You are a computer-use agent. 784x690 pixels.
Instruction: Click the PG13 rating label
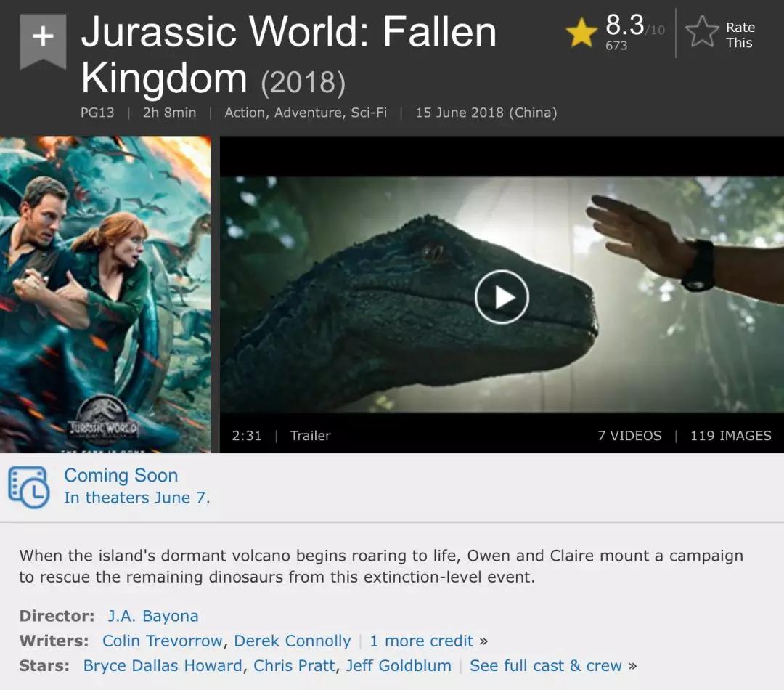(x=97, y=113)
